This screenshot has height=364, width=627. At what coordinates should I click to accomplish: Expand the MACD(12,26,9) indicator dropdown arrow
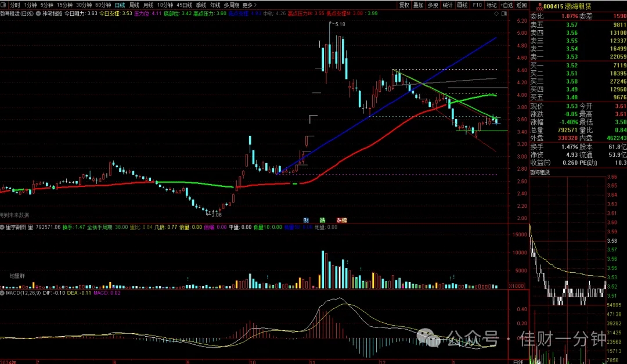click(x=2, y=293)
